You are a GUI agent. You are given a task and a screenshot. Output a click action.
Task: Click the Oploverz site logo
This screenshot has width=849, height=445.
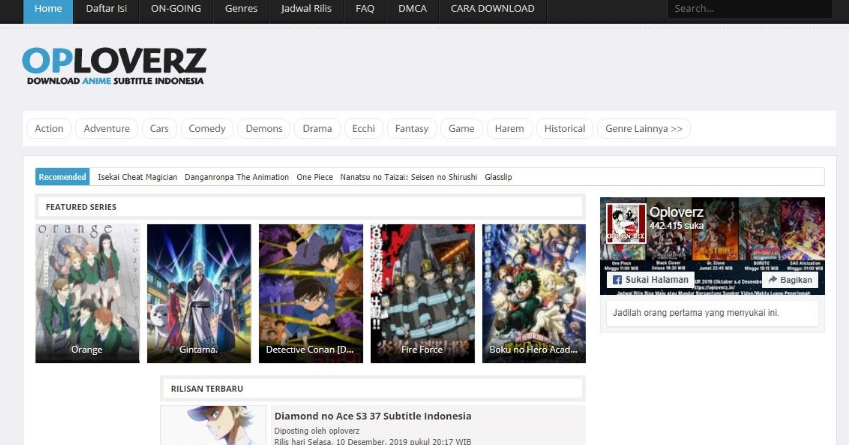[x=114, y=66]
